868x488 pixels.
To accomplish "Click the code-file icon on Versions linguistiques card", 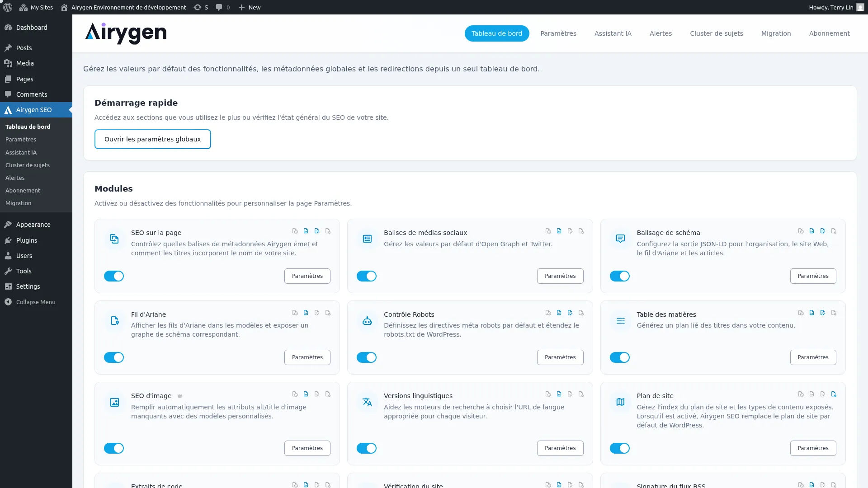I will (559, 394).
